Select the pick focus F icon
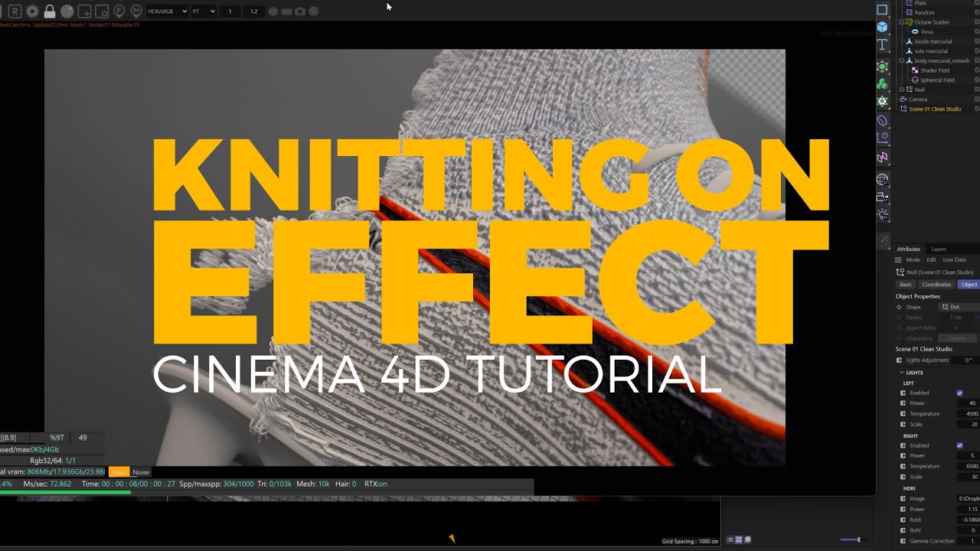980x551 pixels. (x=119, y=11)
